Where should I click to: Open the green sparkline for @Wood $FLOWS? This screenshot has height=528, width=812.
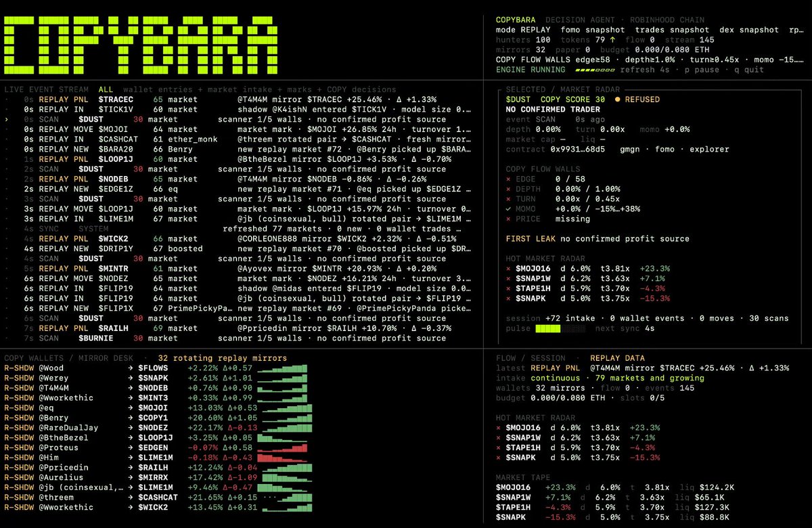tap(284, 368)
